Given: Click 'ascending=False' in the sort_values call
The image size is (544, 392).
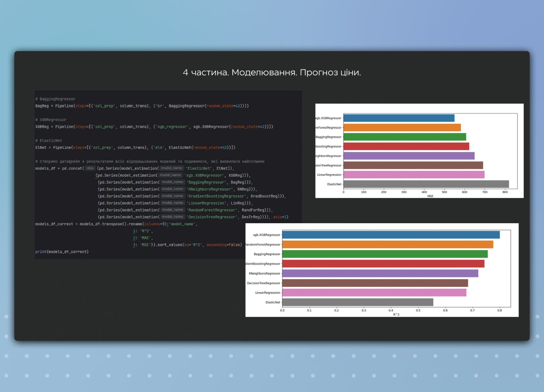Looking at the screenshot, I should (223, 245).
